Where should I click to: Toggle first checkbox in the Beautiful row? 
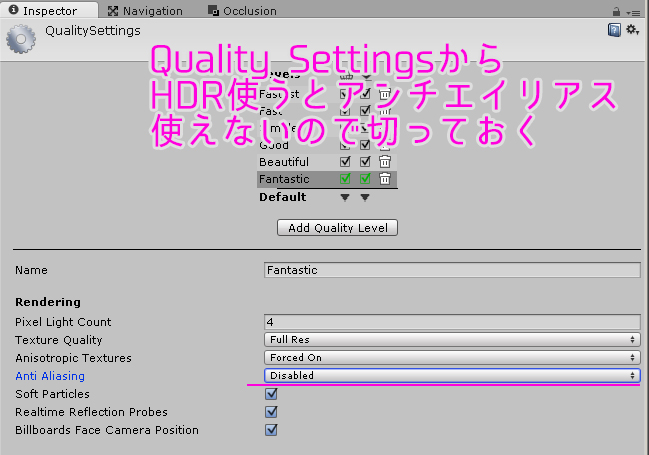(345, 161)
